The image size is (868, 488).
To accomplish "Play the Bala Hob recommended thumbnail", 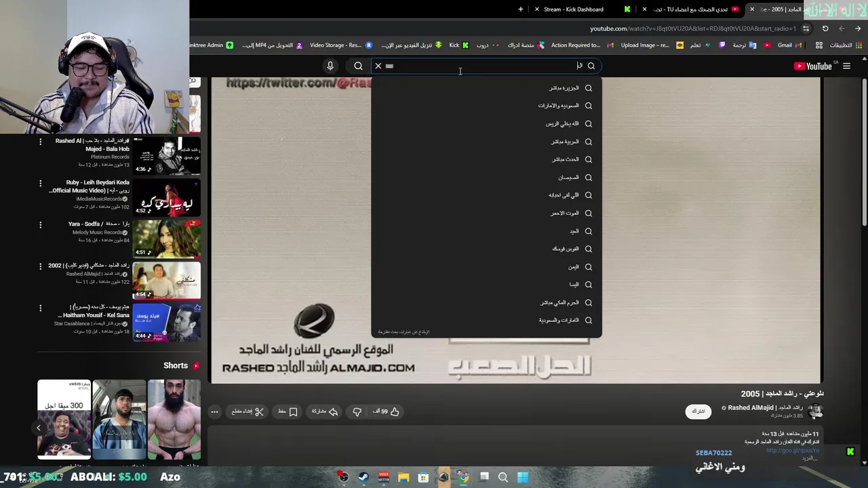I will [167, 157].
